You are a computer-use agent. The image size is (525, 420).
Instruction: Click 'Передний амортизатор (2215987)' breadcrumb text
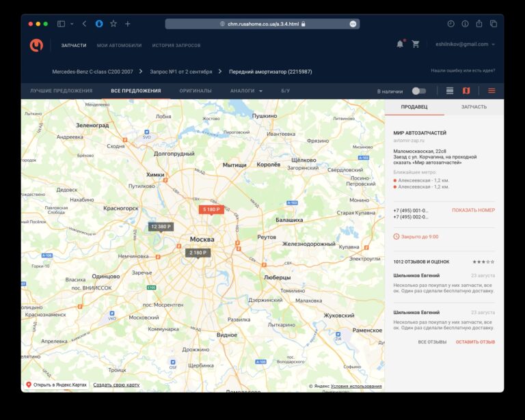(271, 72)
